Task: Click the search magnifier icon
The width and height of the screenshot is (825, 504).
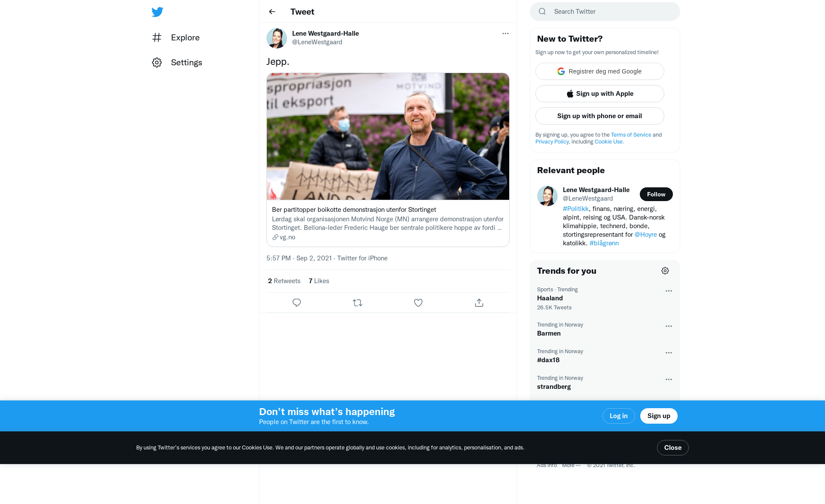Action: tap(542, 12)
